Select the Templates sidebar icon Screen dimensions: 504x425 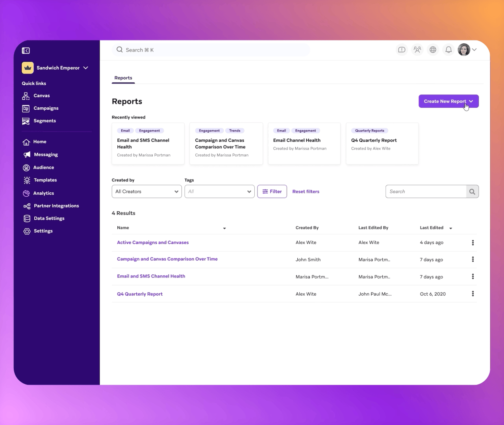click(x=26, y=180)
